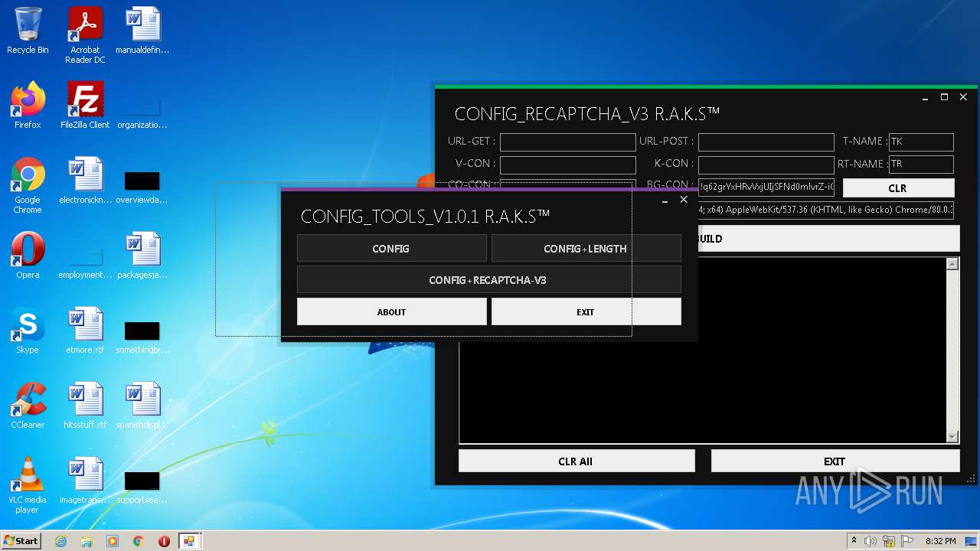
Task: Launch the CCleaner shortcut
Action: (x=28, y=406)
